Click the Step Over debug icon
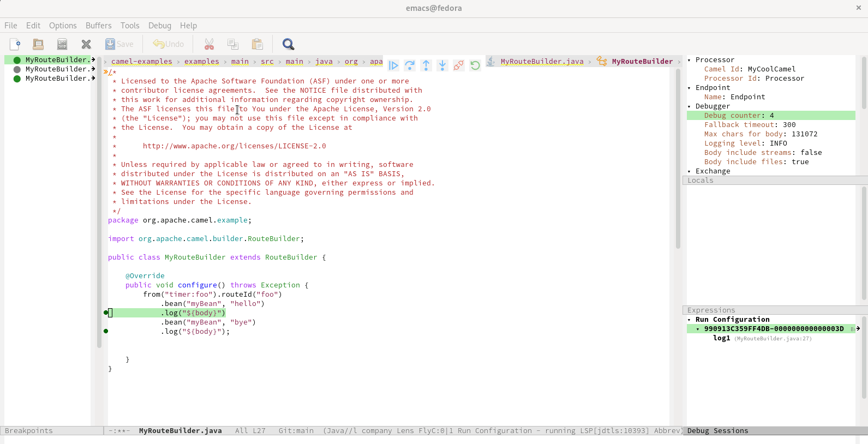Screen dimensions: 868x444 coord(410,65)
